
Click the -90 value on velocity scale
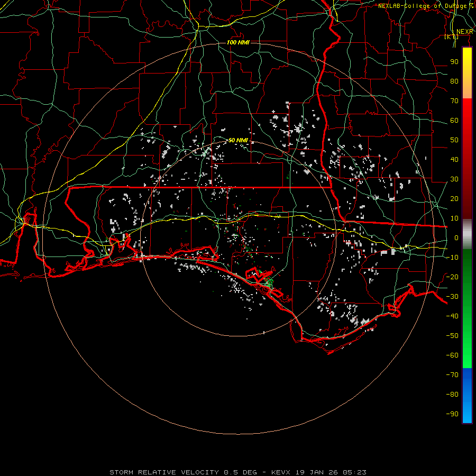[452, 414]
